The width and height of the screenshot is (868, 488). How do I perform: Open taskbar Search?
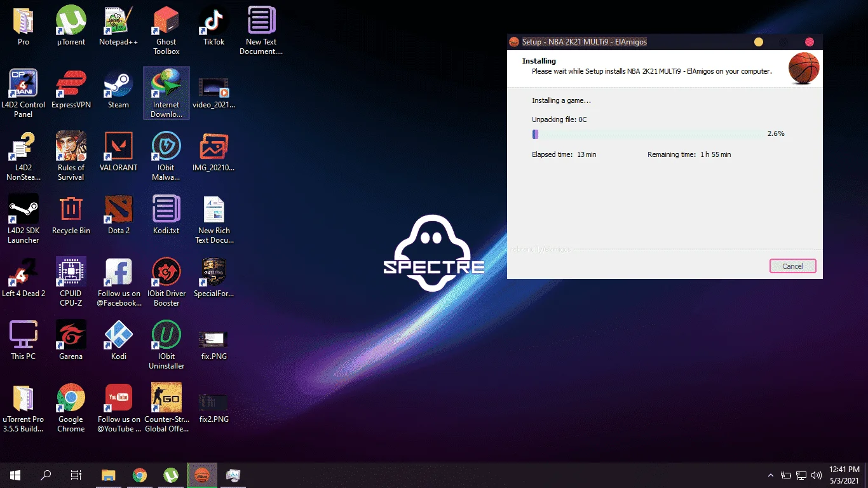[46, 475]
